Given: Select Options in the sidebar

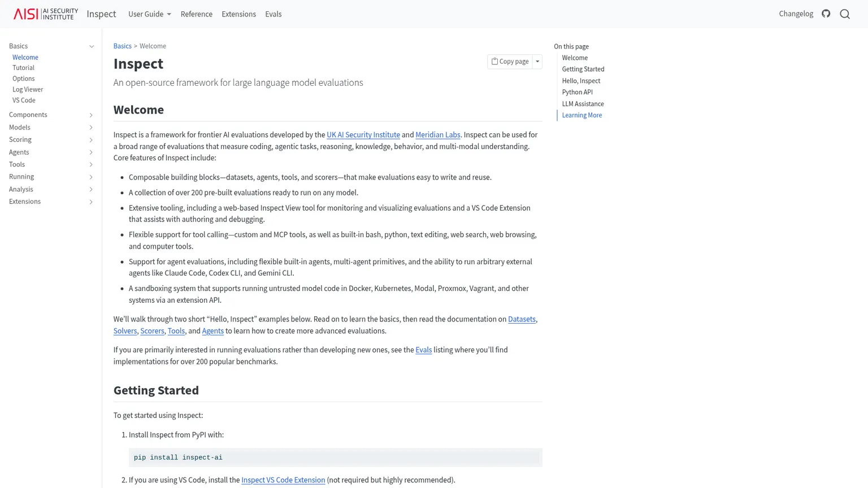Looking at the screenshot, I should [x=23, y=79].
